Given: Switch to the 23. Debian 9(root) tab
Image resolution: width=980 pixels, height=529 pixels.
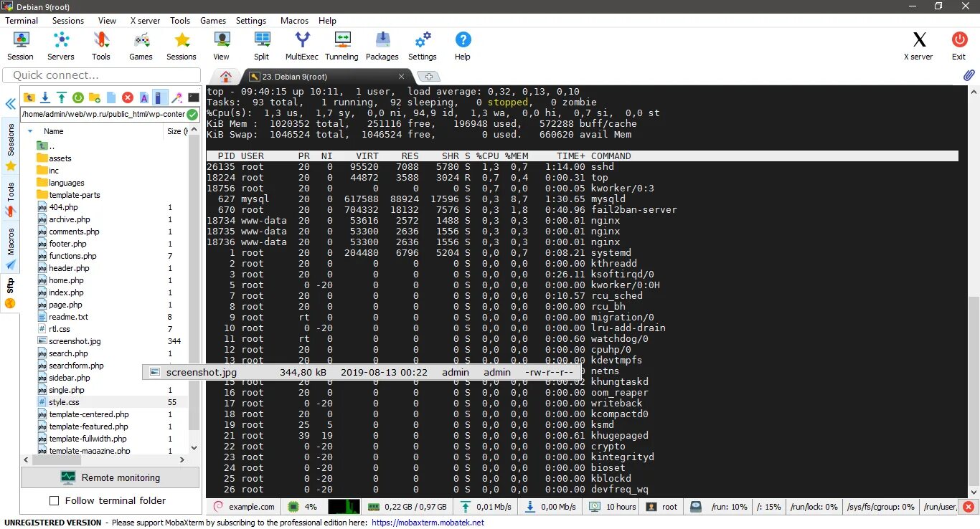Looking at the screenshot, I should point(329,77).
